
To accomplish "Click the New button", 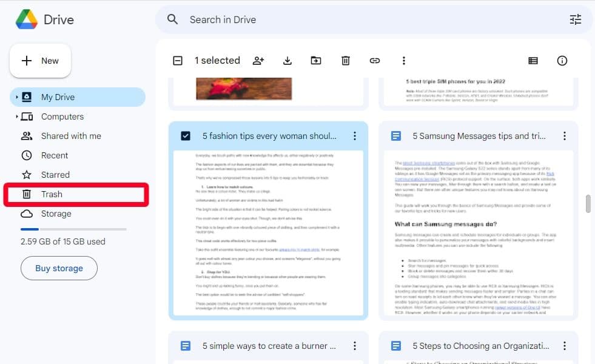I will [x=40, y=61].
